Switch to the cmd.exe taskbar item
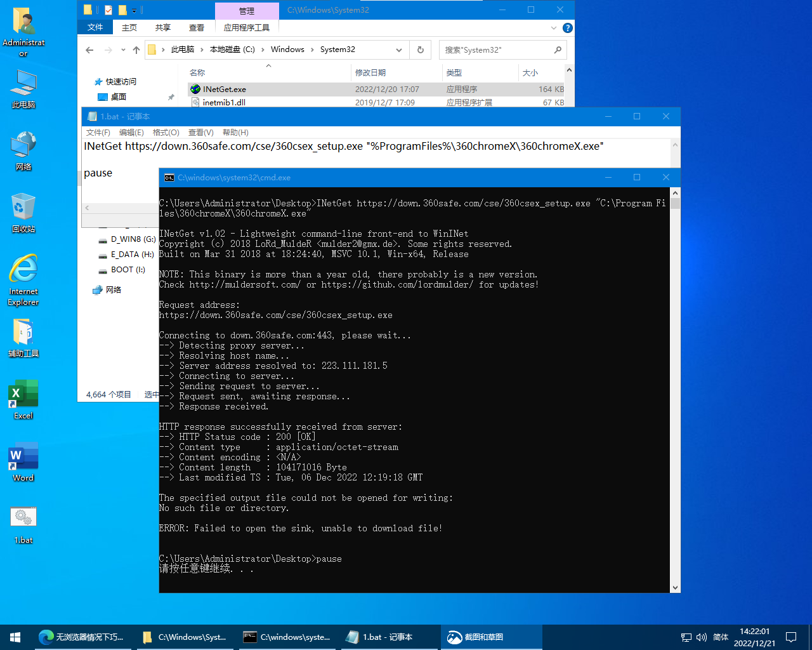Viewport: 812px width, 650px height. click(287, 637)
